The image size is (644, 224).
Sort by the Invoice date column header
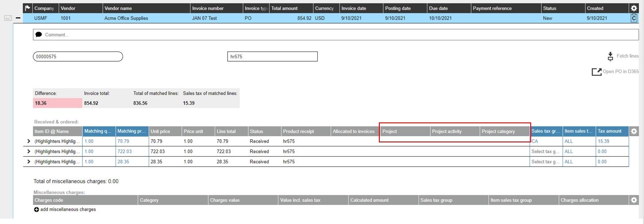(x=361, y=8)
